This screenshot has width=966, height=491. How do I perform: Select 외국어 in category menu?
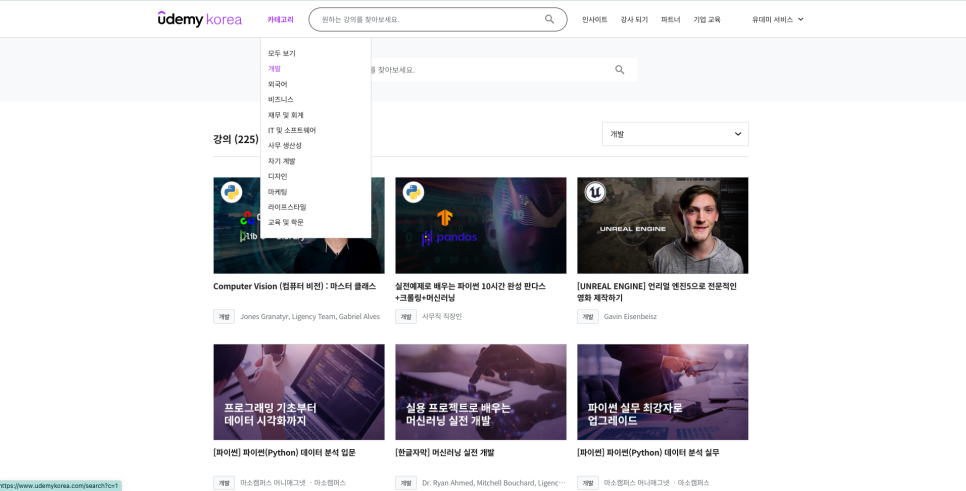click(x=278, y=84)
